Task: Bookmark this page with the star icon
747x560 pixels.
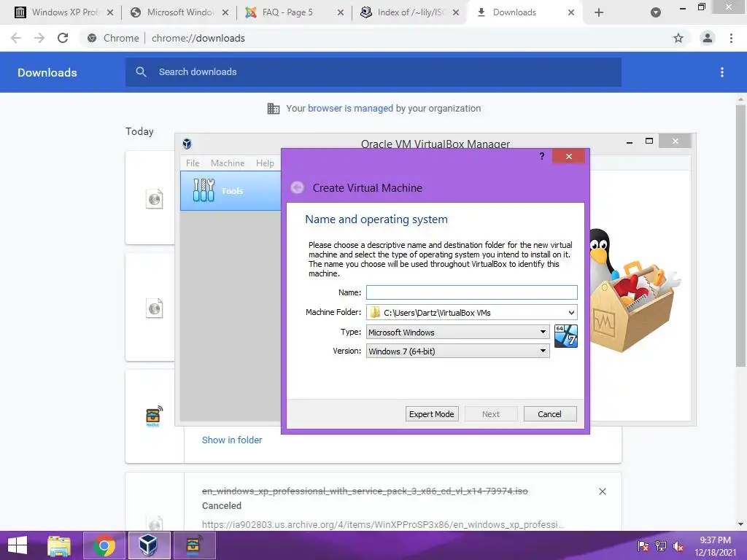Action: pos(678,38)
